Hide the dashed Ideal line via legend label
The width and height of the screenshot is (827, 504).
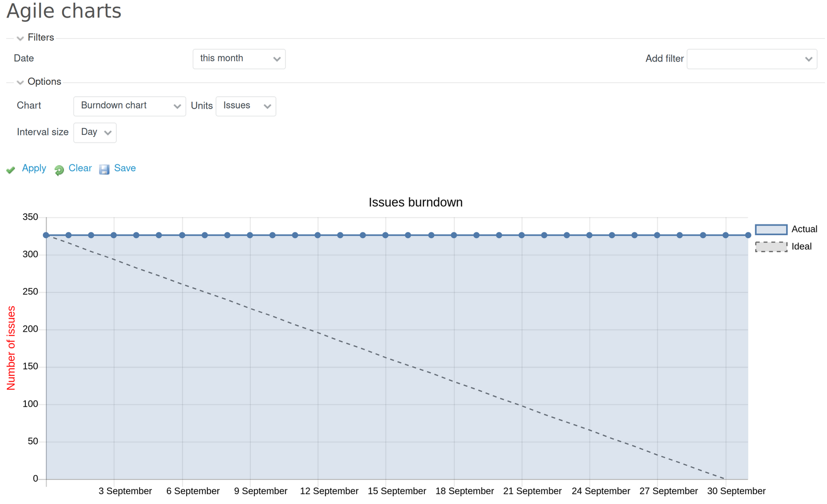801,247
